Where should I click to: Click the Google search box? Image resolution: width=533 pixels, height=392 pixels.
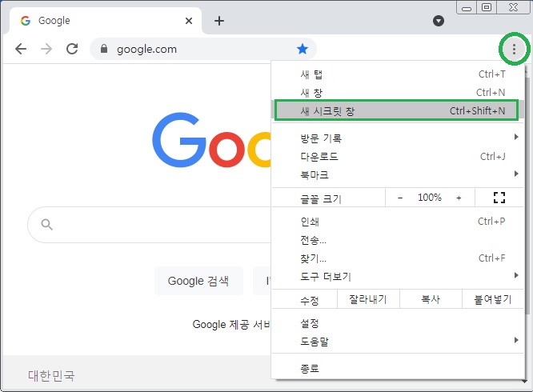[x=150, y=225]
